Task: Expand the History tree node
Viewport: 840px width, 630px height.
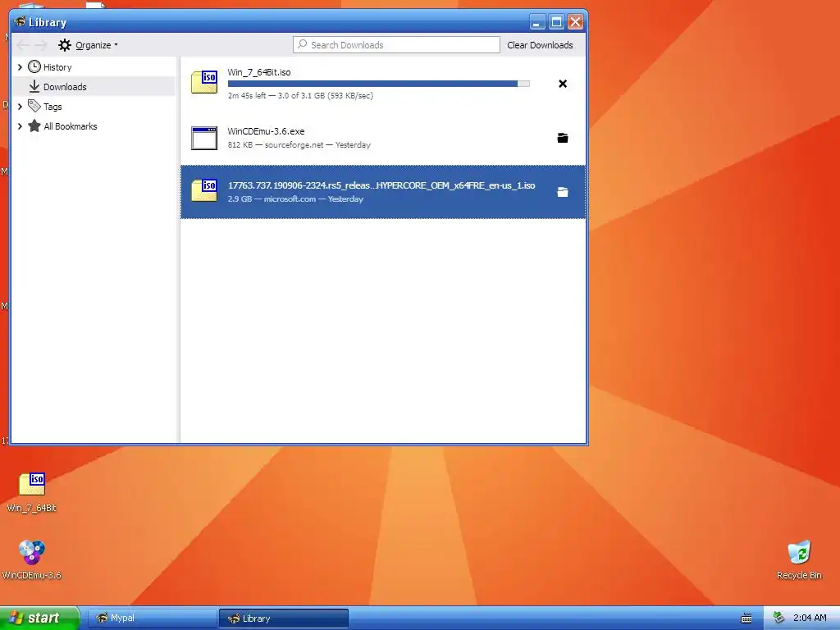Action: click(x=20, y=67)
